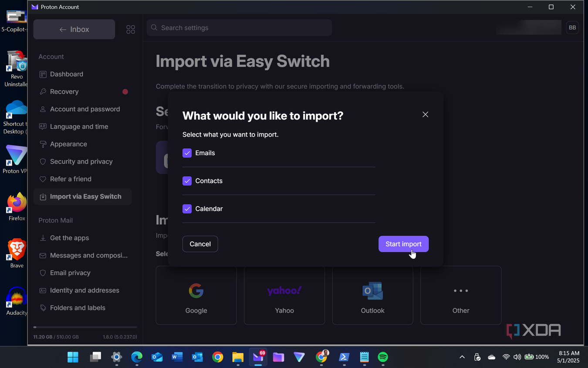Open Recovery settings

83,92
